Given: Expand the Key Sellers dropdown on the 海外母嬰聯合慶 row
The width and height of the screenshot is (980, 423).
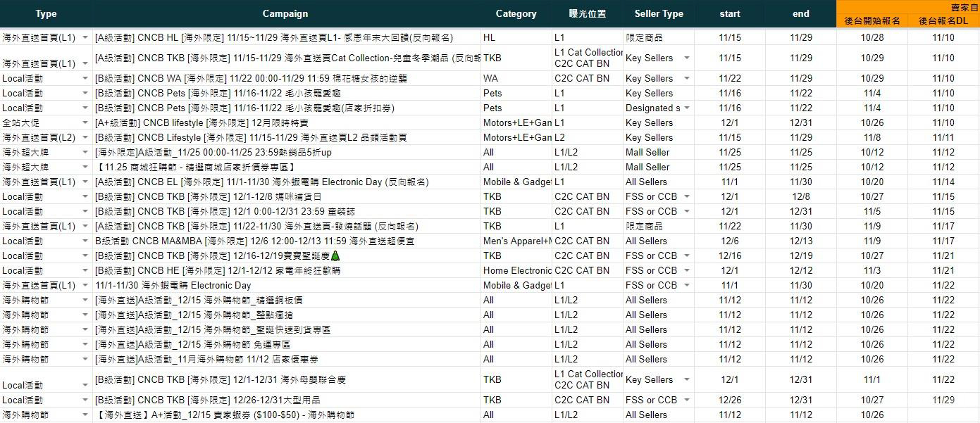Looking at the screenshot, I should tap(687, 379).
